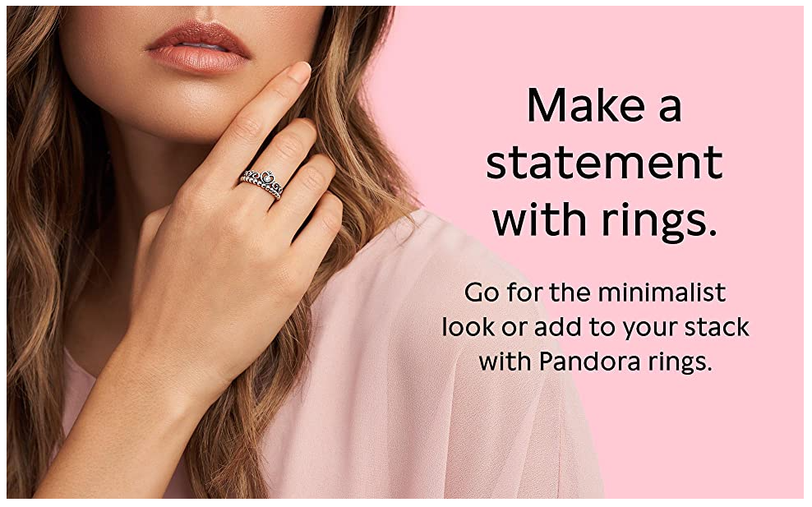Click the word "statement" in headline
812x507 pixels.
604,162
